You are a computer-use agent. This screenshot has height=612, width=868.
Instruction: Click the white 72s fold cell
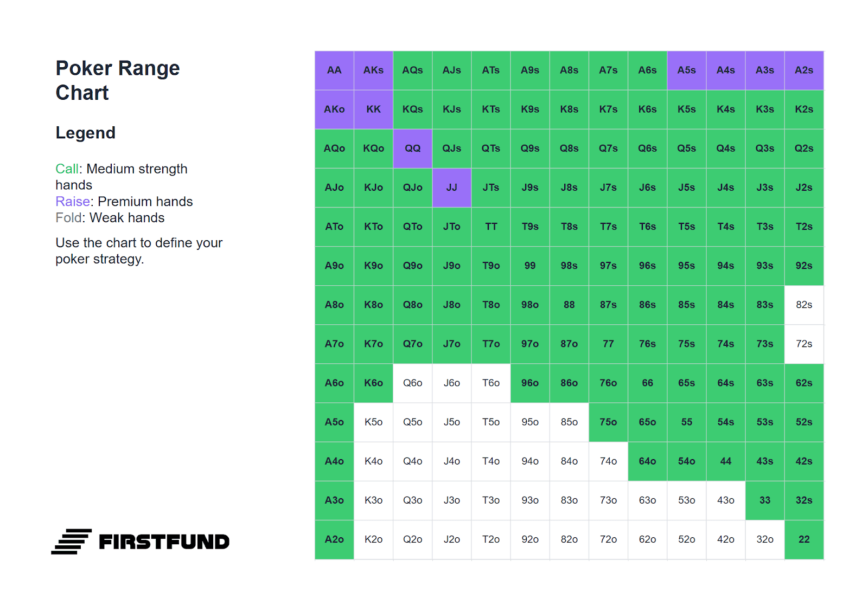tap(804, 344)
